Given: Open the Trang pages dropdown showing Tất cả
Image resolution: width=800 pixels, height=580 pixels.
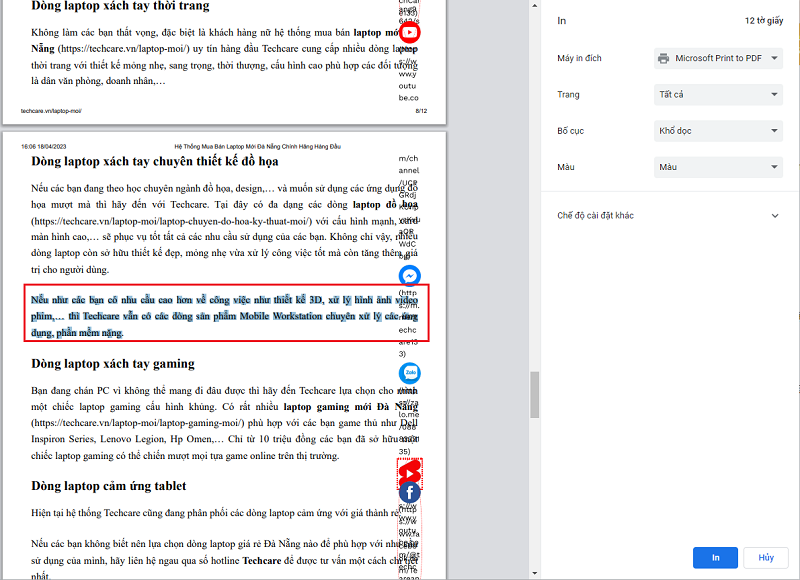Looking at the screenshot, I should (716, 94).
